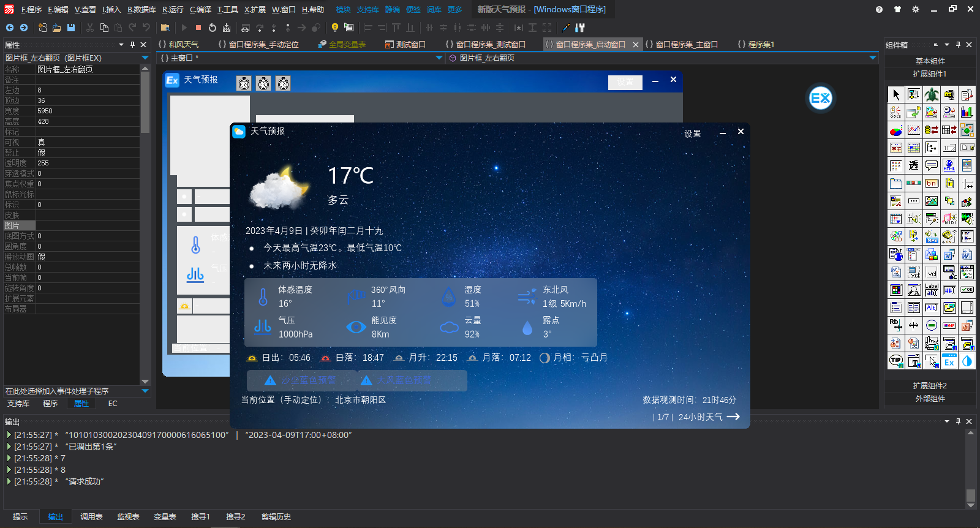Screen dimensions: 980x528
Task: Open the 图片框_左右翻页 component selector dropdown in 属性
Action: click(145, 58)
